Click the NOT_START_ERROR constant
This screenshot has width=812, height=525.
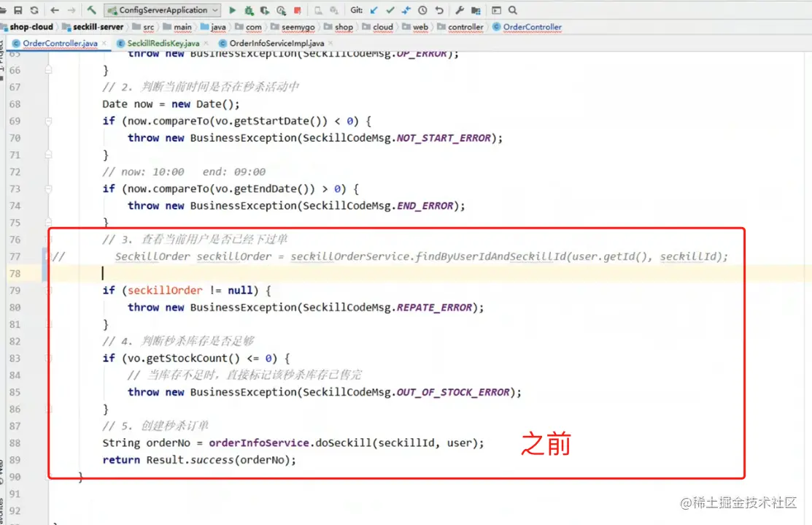(444, 139)
